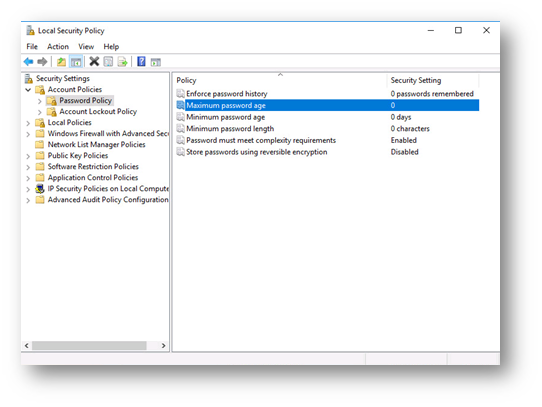542x407 pixels.
Task: Select the Account Lockout Policy folder
Action: click(98, 111)
